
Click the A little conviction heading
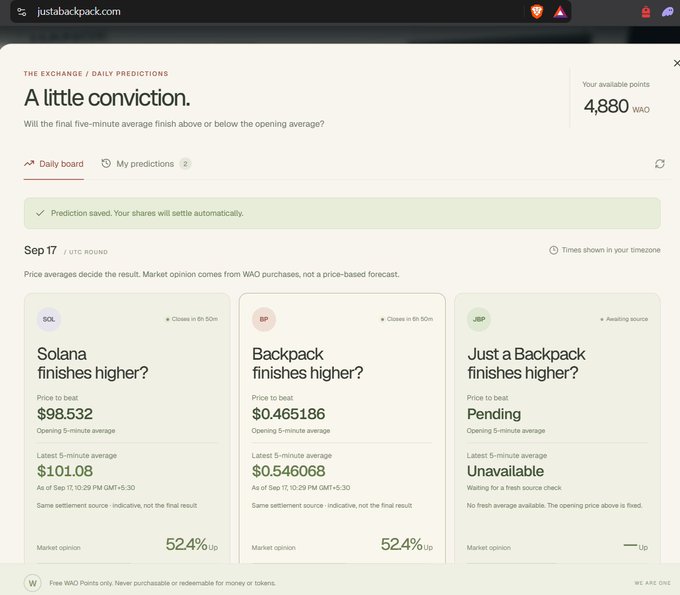tap(107, 98)
